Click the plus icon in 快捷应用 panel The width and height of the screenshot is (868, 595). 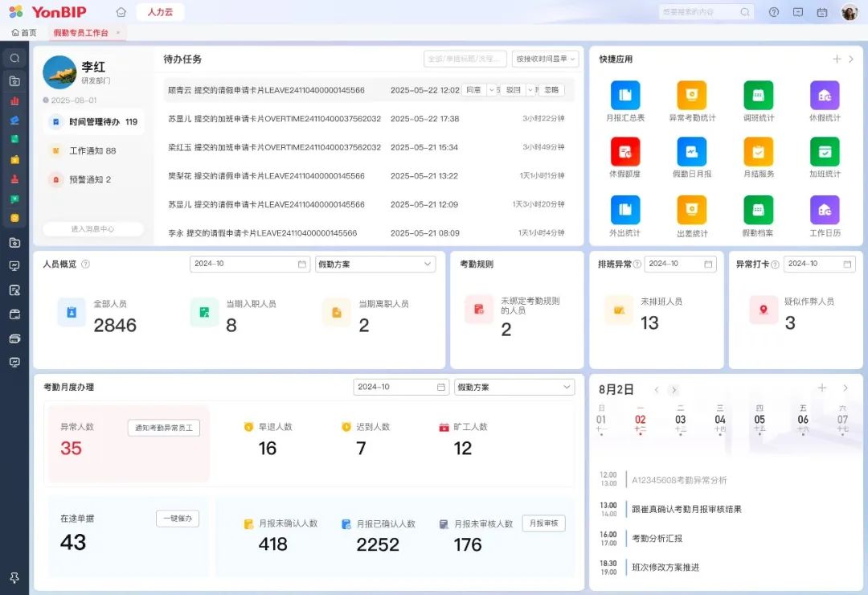(x=837, y=59)
